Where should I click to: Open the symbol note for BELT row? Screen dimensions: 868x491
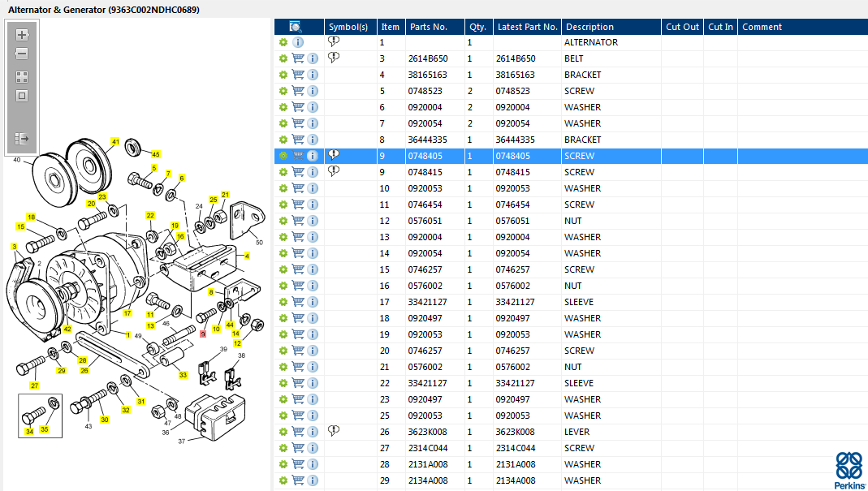(x=334, y=57)
